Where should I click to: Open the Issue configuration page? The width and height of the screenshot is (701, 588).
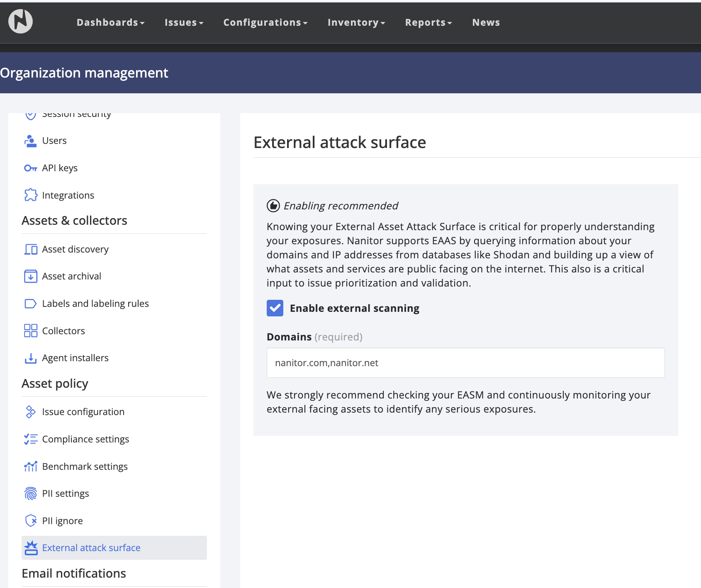click(83, 412)
